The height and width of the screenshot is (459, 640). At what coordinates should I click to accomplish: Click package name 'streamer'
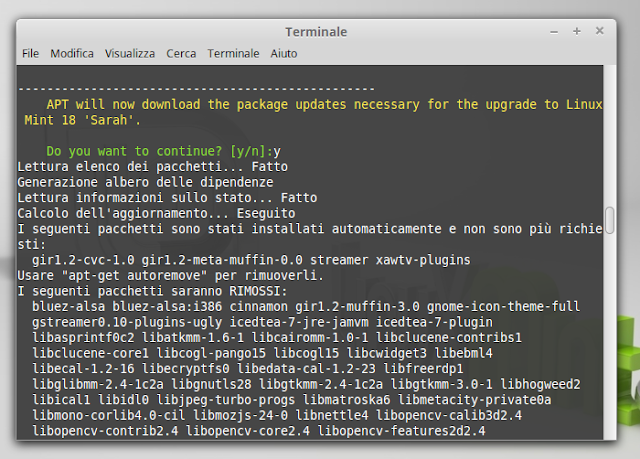tap(339, 260)
